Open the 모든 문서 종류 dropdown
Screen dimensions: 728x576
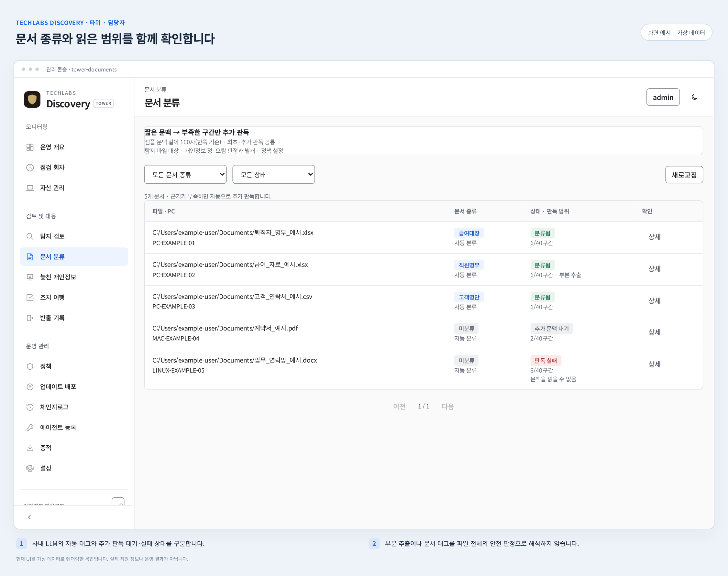pyautogui.click(x=185, y=174)
